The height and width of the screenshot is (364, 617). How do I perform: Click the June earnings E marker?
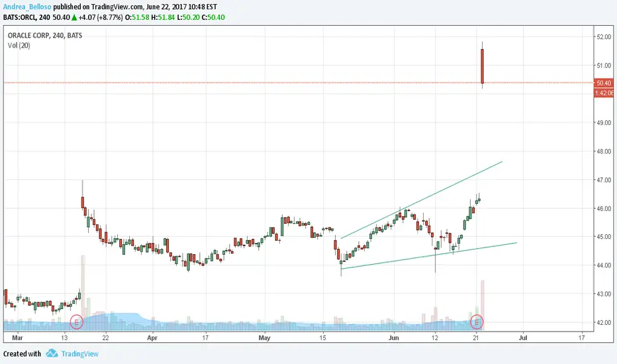coord(477,322)
